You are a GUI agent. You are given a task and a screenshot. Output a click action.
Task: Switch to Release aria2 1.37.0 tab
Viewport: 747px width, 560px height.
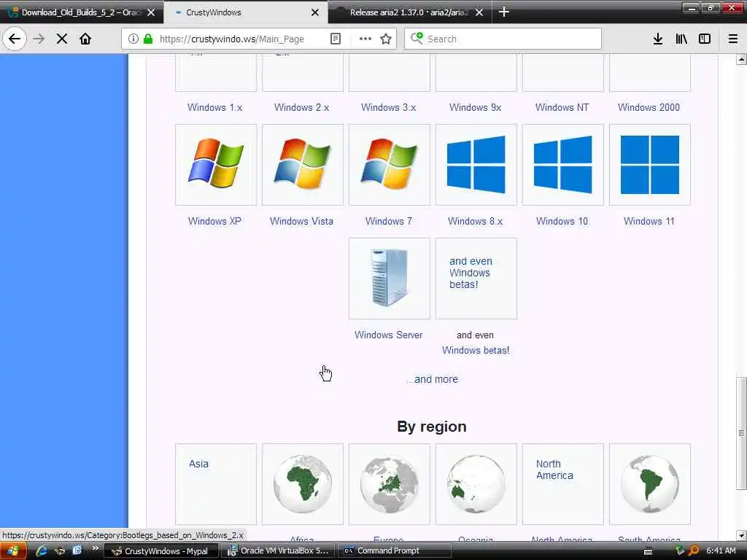pyautogui.click(x=410, y=12)
